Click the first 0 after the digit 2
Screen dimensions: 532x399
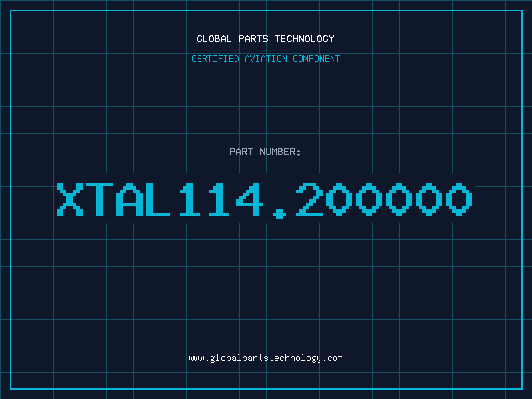339,199
